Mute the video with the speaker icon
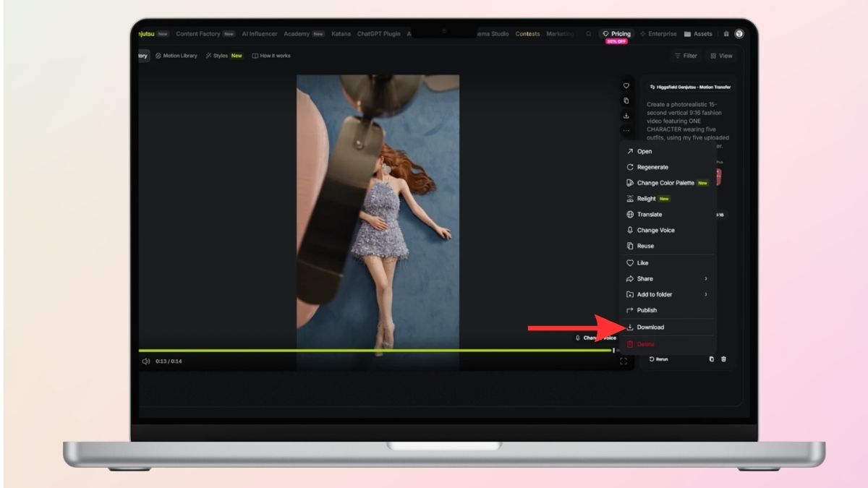 click(x=146, y=361)
